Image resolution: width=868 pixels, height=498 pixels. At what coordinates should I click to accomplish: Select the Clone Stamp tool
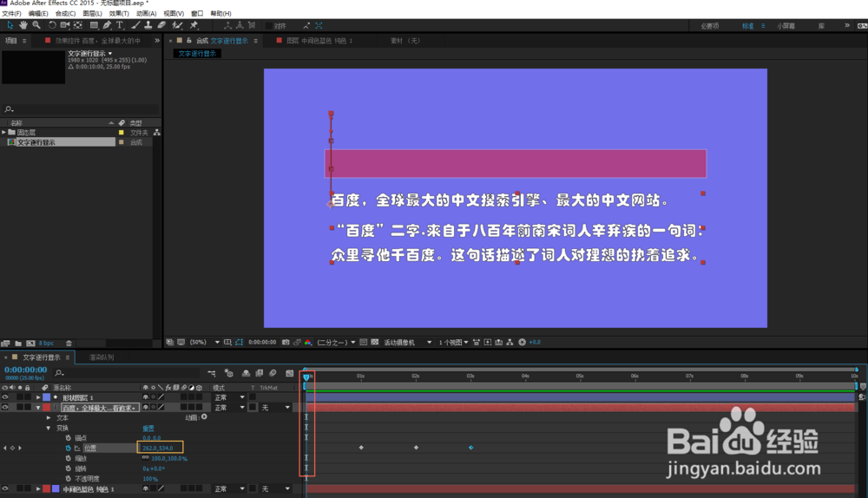(x=148, y=25)
